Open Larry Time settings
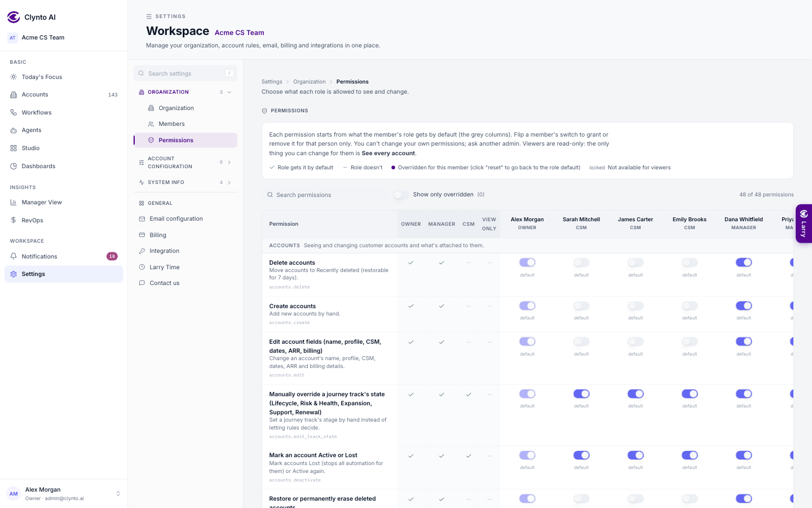The image size is (812, 508). tap(186, 267)
